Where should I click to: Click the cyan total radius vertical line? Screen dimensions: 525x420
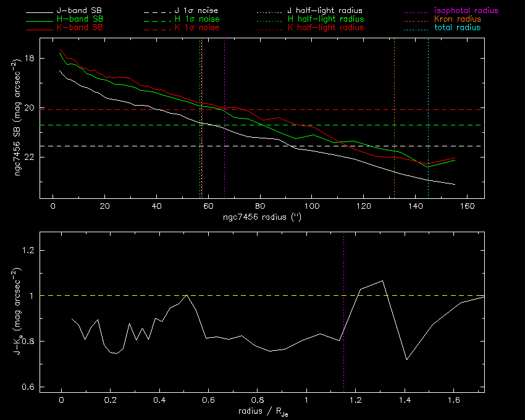[428, 118]
